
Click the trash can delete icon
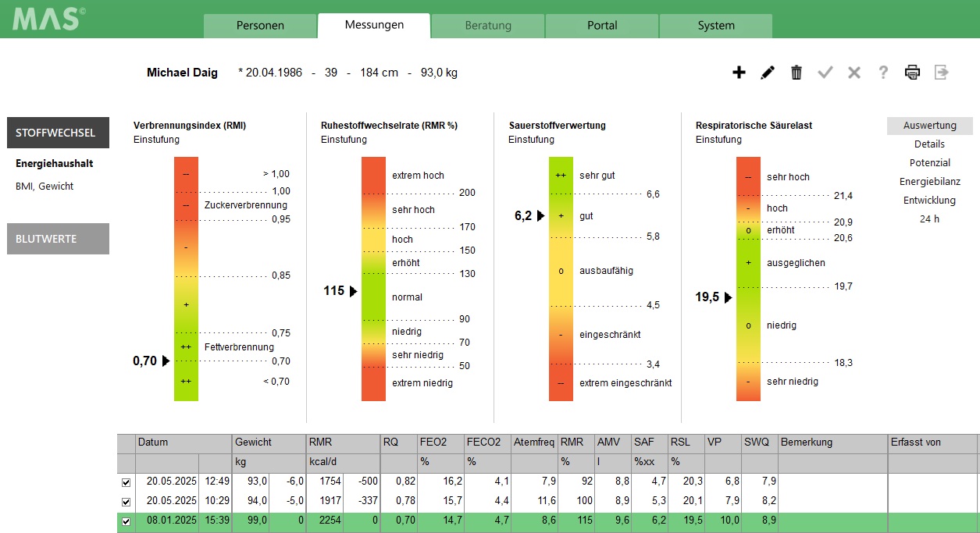pyautogui.click(x=796, y=73)
